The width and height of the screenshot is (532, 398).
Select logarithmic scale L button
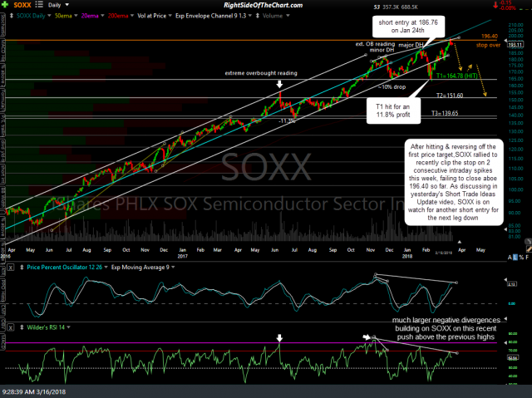tap(515, 258)
